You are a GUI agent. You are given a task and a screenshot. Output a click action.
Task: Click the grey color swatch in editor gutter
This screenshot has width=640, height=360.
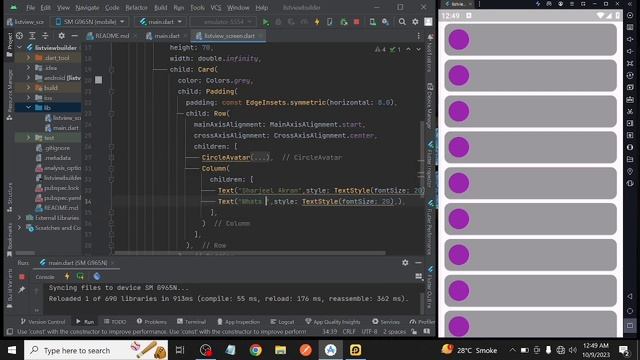tap(99, 80)
